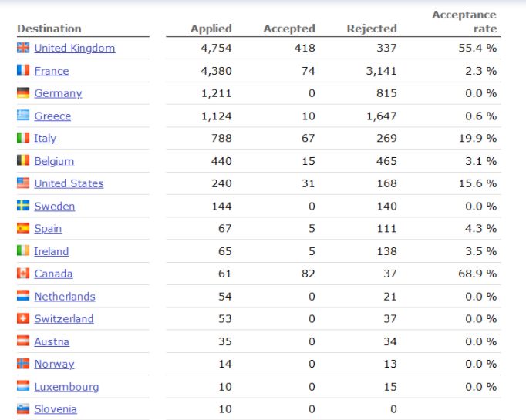Open the Netherlands destination link
The height and width of the screenshot is (420, 526).
pyautogui.click(x=65, y=297)
